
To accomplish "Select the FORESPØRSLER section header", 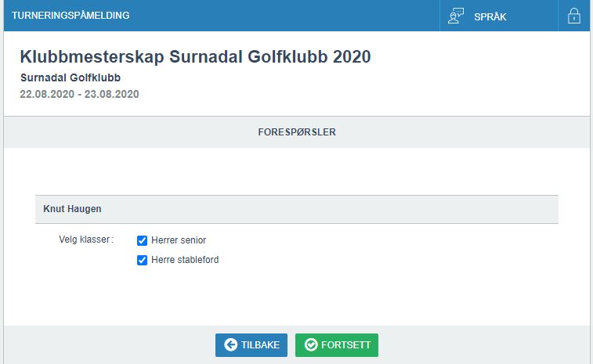I will [297, 132].
